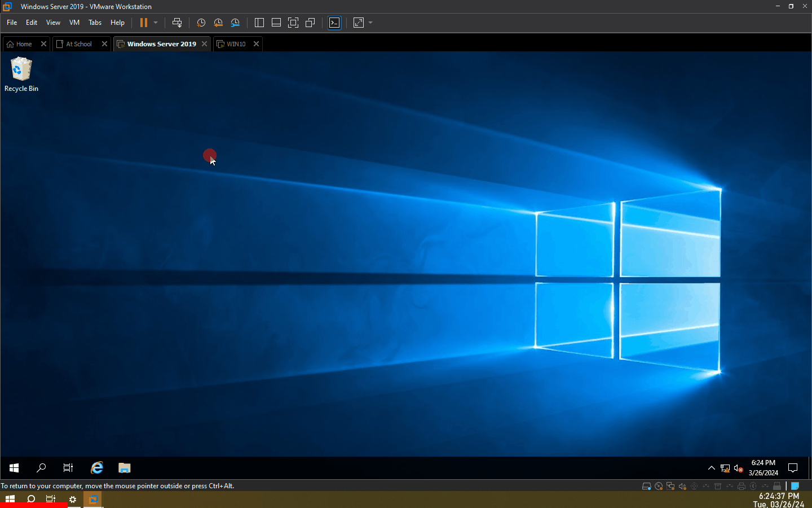Viewport: 812px width, 508px height.
Task: Click the hard disk device status icon
Action: click(x=647, y=486)
